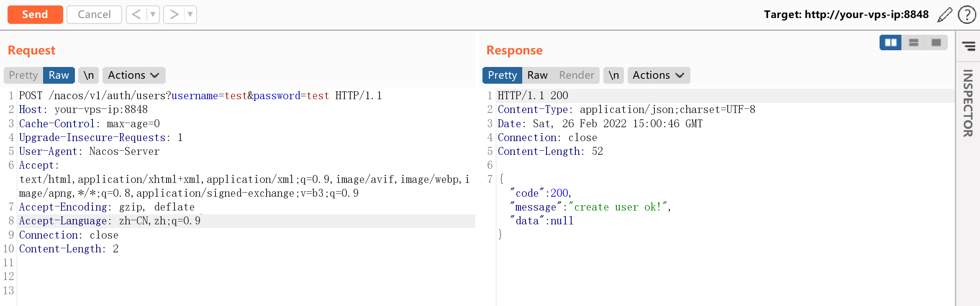Open Inspector panel via hamburger lines icon
The height and width of the screenshot is (306, 980).
click(968, 46)
